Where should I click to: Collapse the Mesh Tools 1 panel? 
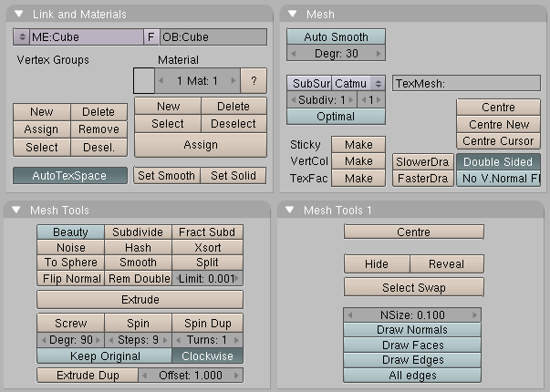click(x=290, y=210)
